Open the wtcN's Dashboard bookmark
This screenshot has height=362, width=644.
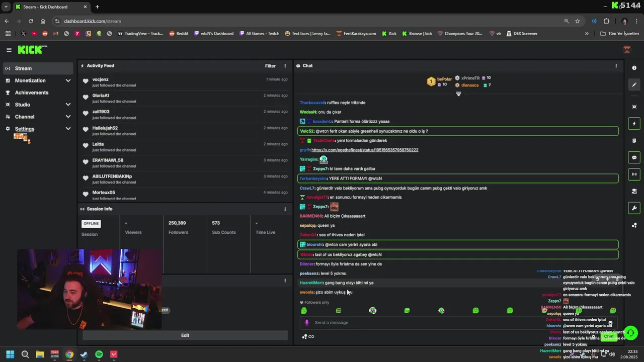tap(214, 34)
